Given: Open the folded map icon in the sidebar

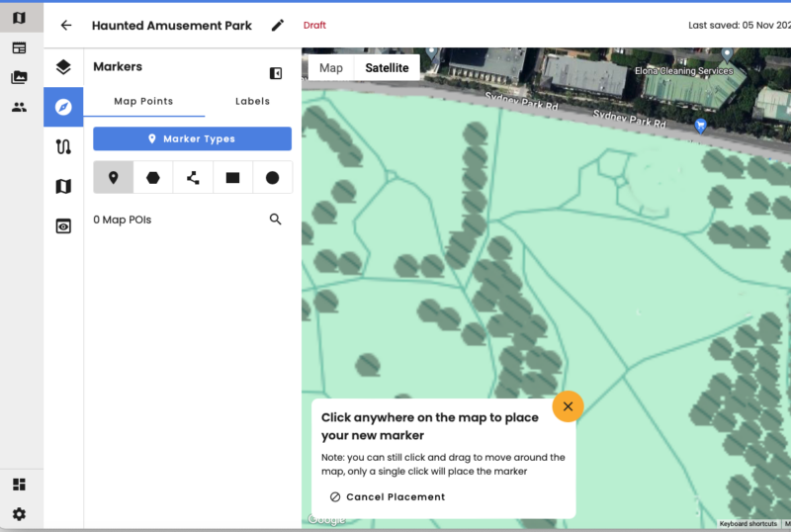Looking at the screenshot, I should tap(63, 186).
